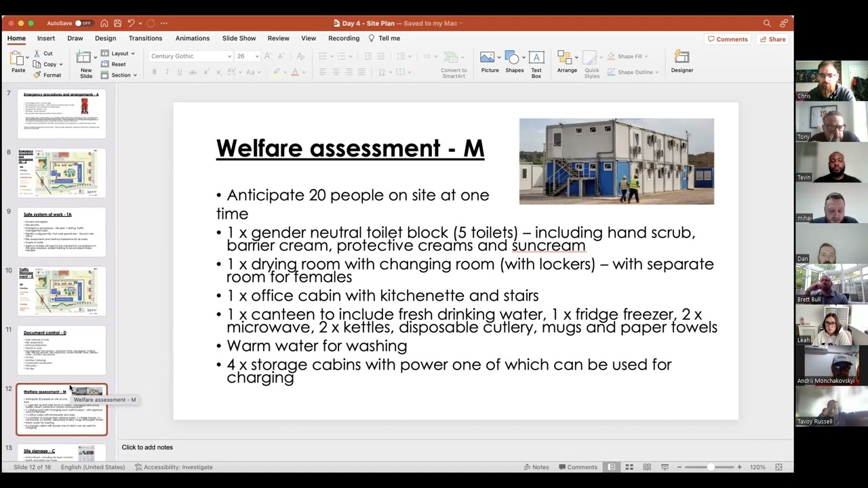Open the Shape Fill dropdown
868x488 pixels.
point(627,56)
